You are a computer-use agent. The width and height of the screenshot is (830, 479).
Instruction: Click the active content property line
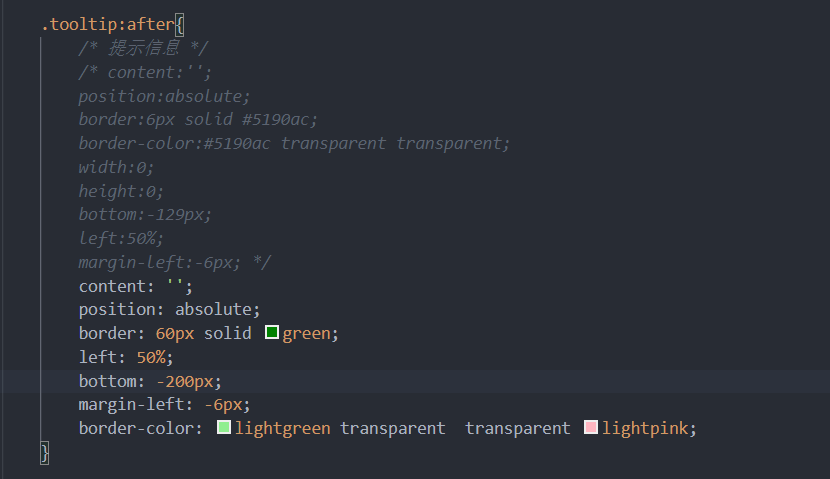click(136, 286)
